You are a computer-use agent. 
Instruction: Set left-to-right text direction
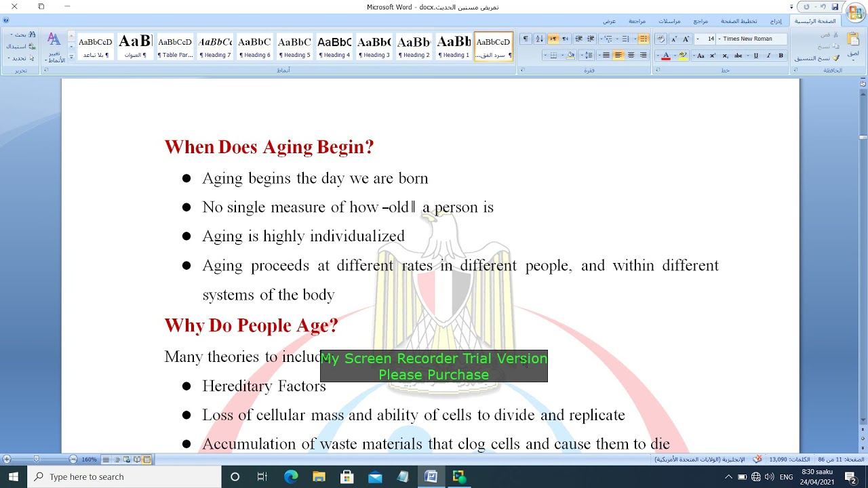coord(553,39)
